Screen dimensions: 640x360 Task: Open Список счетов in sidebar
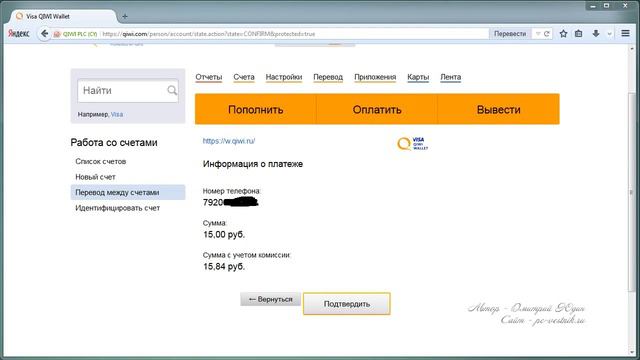click(x=100, y=161)
